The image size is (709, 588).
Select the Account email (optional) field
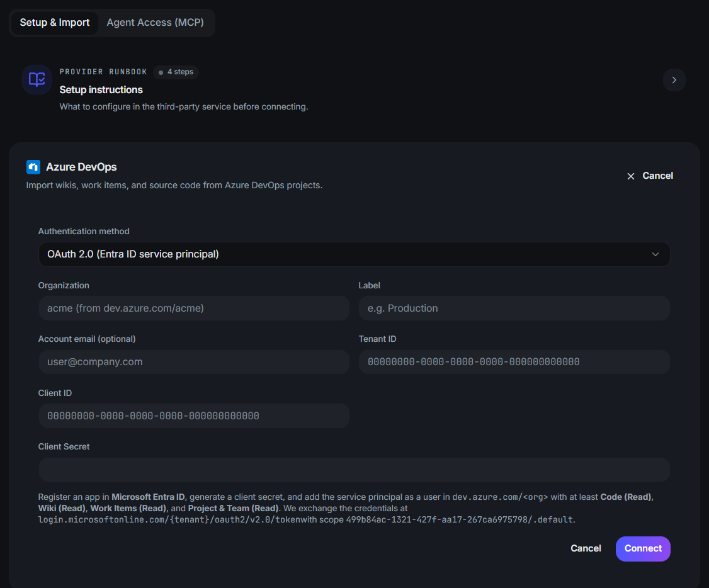coord(193,361)
